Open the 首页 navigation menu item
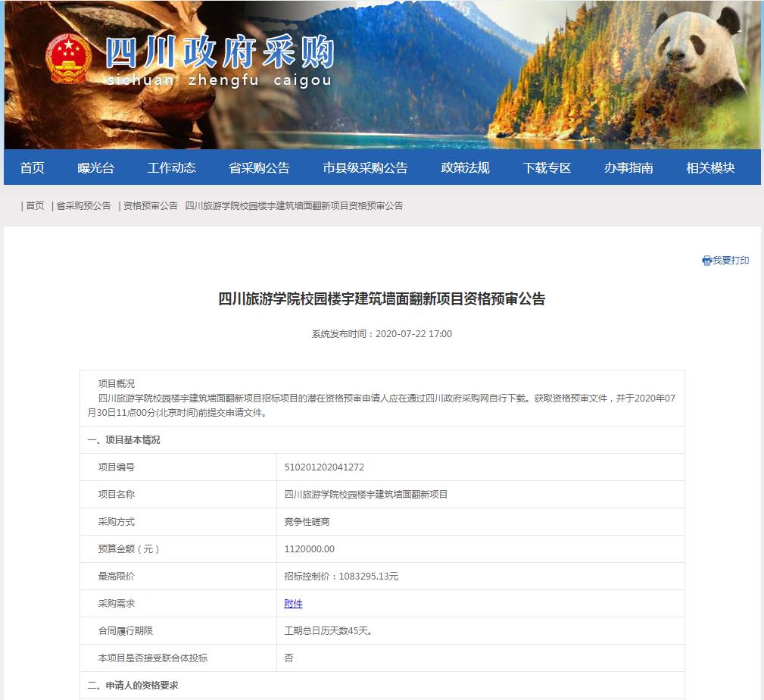764x700 pixels. click(32, 167)
